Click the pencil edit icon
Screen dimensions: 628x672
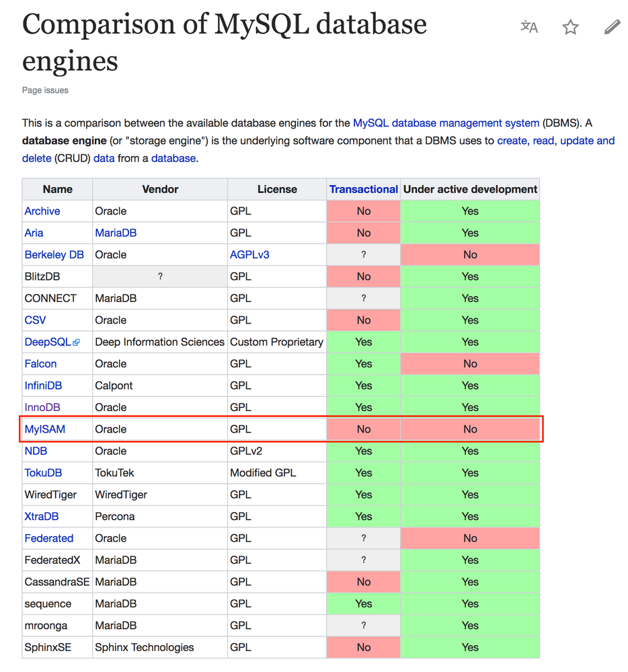(612, 27)
